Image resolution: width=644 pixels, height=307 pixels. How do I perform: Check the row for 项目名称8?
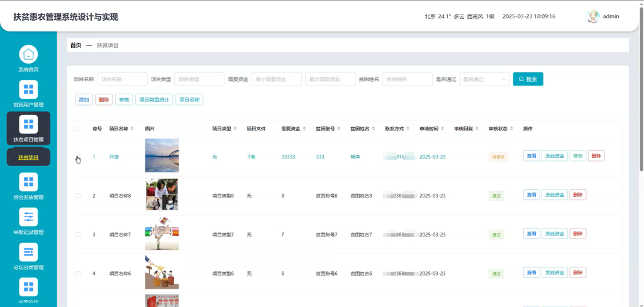(78, 196)
